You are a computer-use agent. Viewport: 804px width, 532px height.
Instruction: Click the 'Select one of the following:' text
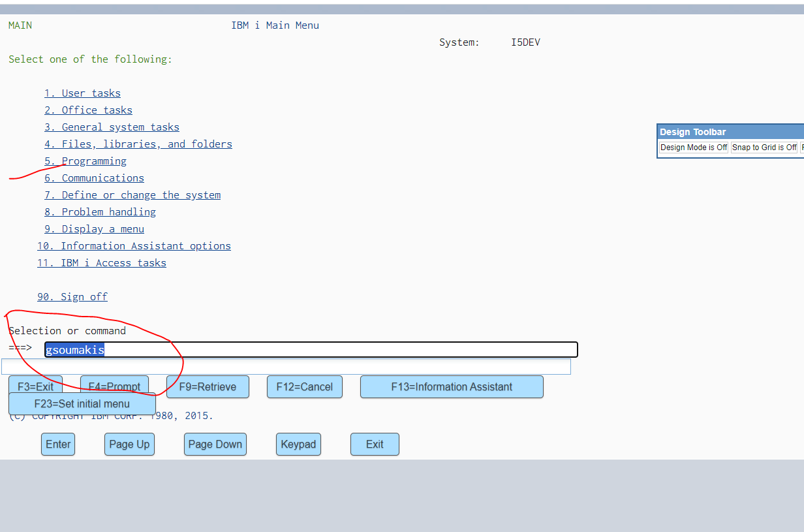91,59
